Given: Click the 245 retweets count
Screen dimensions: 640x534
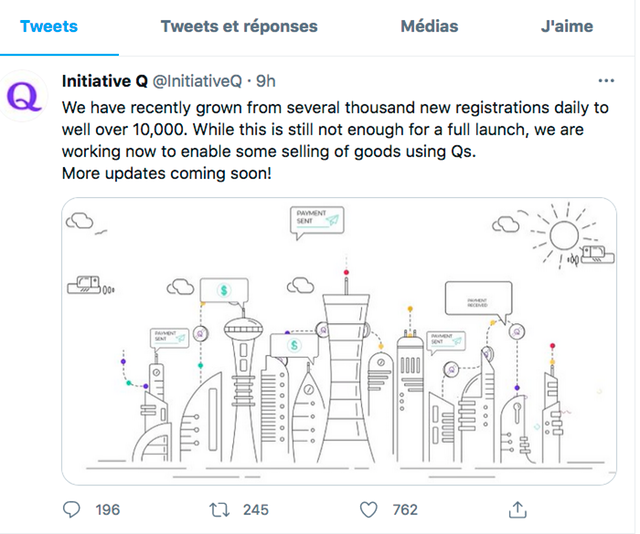Looking at the screenshot, I should (x=256, y=510).
